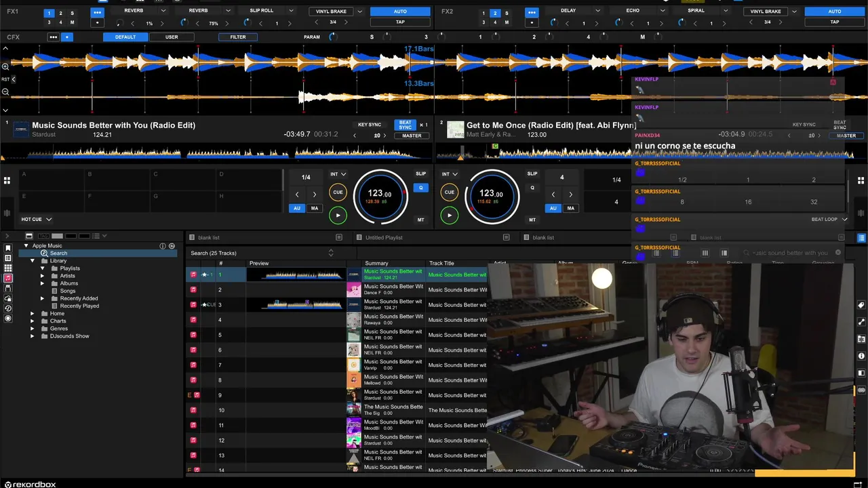Assign FX1 to deck 2 button

[60, 13]
